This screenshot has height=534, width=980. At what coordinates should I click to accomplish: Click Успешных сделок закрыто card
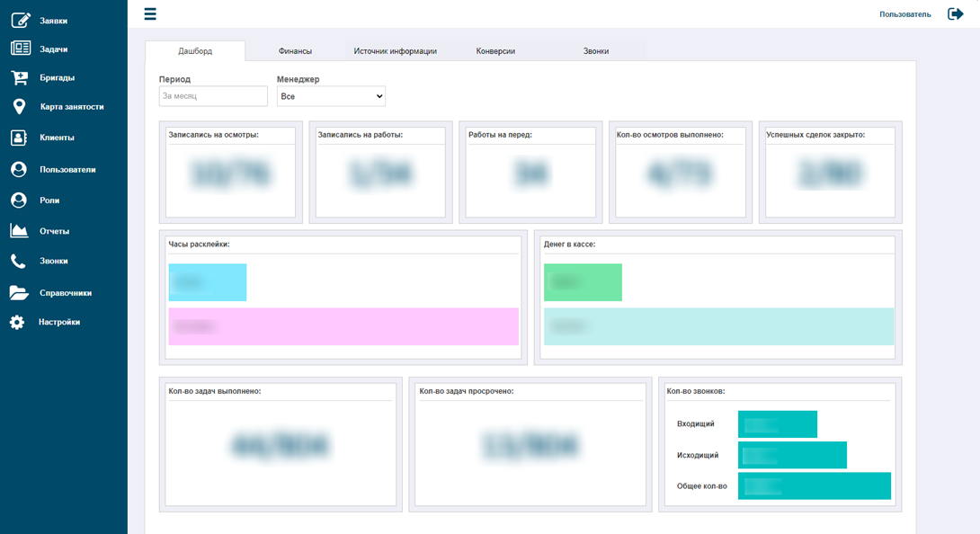click(831, 172)
